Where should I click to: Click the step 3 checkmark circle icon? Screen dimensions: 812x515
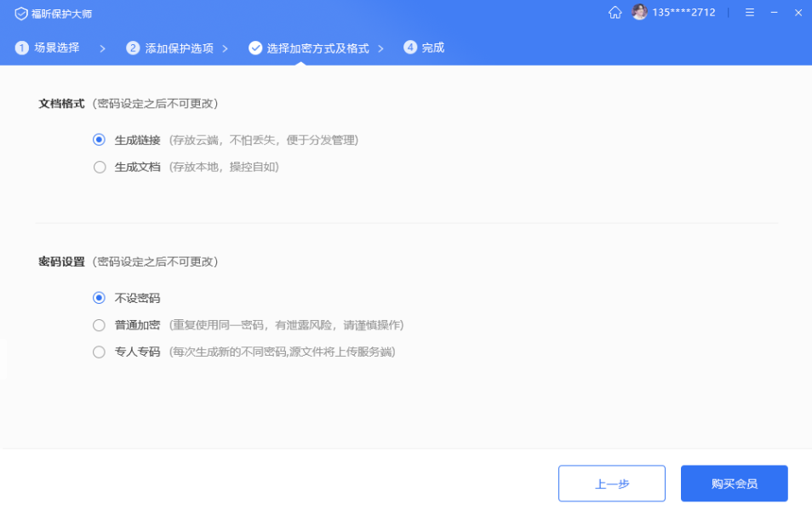(255, 48)
